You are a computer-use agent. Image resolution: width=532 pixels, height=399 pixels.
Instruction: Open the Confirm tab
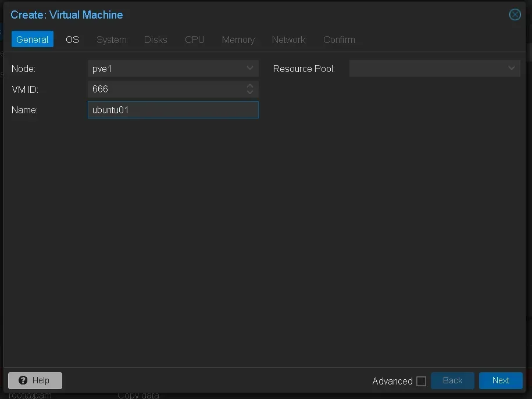pyautogui.click(x=339, y=39)
